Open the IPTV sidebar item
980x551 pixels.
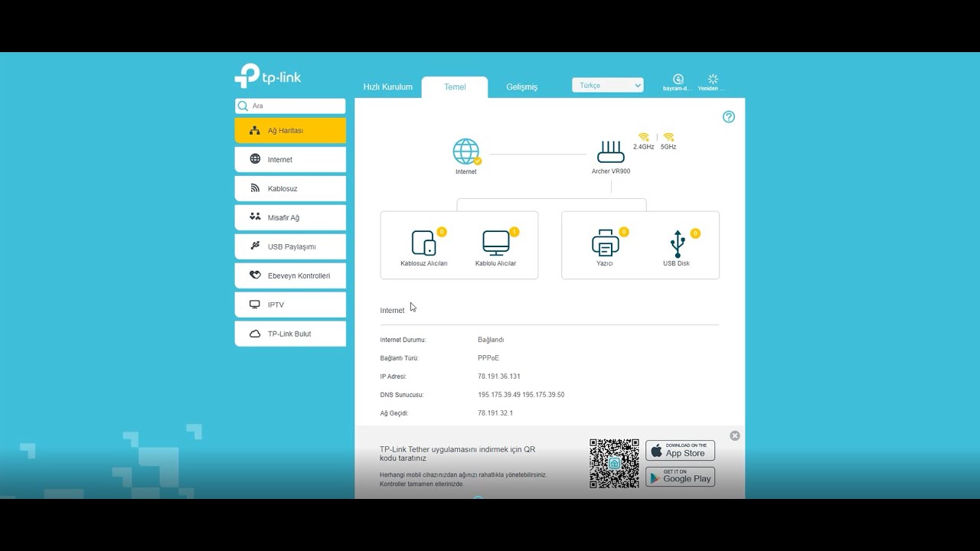pos(290,305)
